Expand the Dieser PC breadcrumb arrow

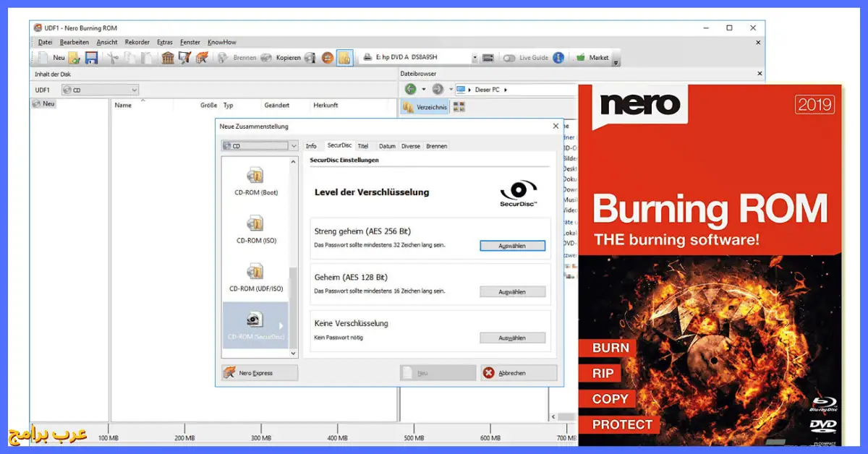[x=506, y=90]
